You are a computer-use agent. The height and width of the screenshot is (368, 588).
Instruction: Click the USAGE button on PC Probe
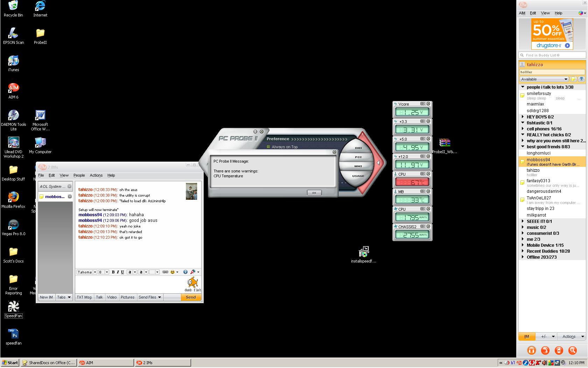tap(358, 176)
